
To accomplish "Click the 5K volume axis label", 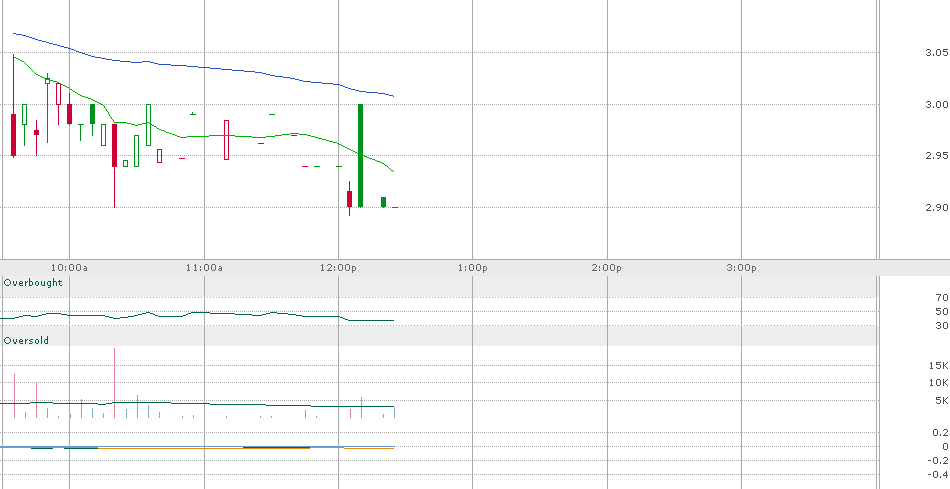I will [941, 401].
